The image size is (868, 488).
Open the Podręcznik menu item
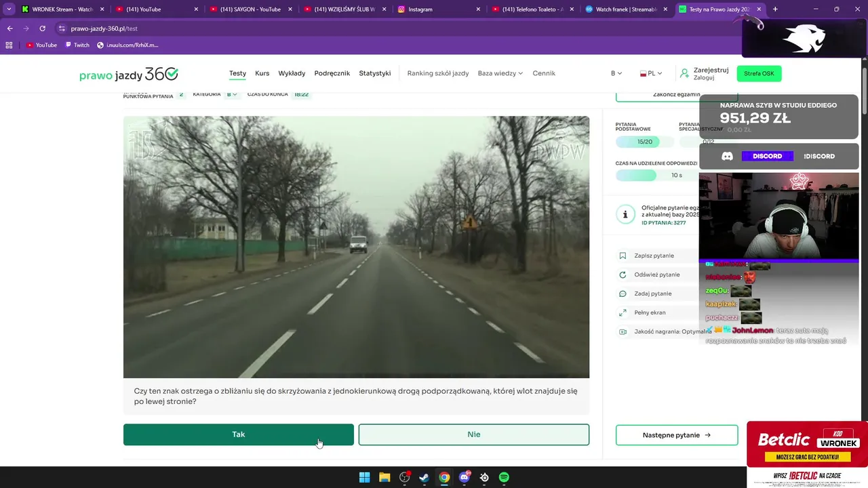[332, 73]
